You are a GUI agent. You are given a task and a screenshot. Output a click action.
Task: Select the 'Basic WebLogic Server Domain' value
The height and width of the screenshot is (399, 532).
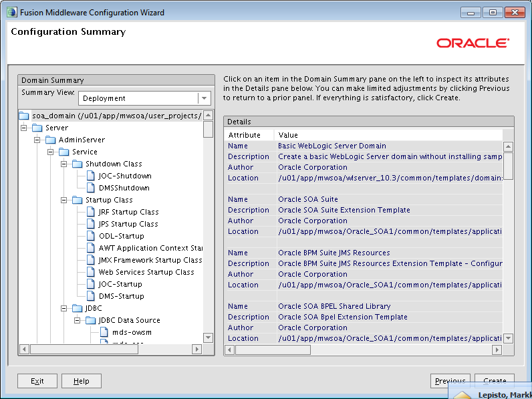pos(331,146)
